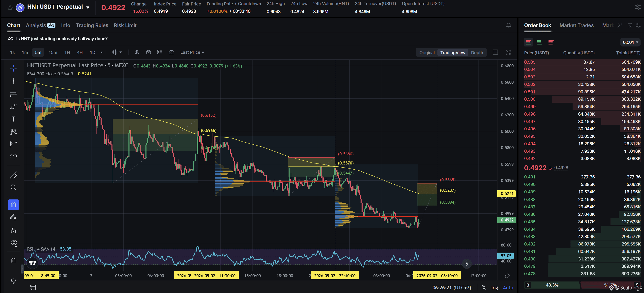Toggle lock all drawings padlock

(x=14, y=230)
